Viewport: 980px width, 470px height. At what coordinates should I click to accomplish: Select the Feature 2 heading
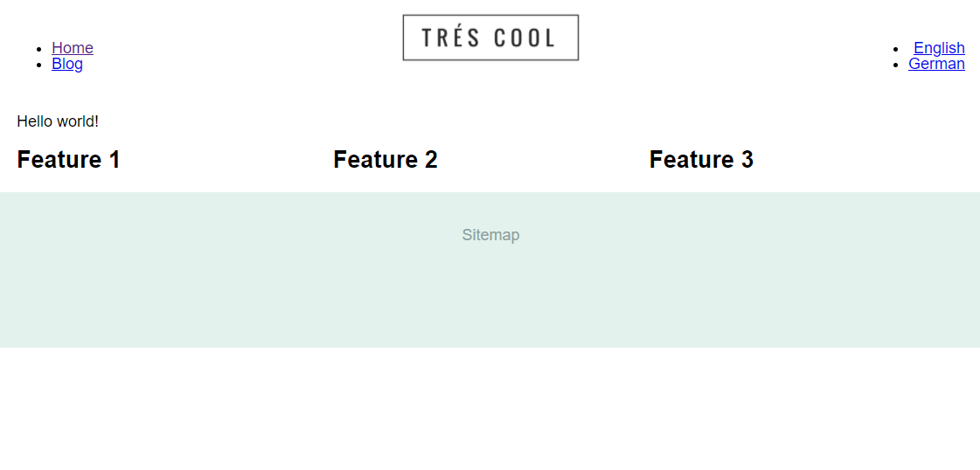385,160
